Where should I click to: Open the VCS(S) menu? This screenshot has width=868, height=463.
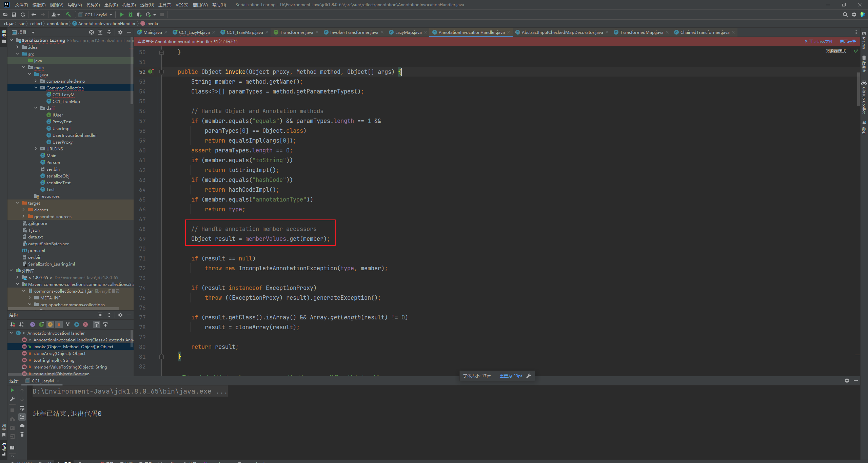tap(182, 5)
